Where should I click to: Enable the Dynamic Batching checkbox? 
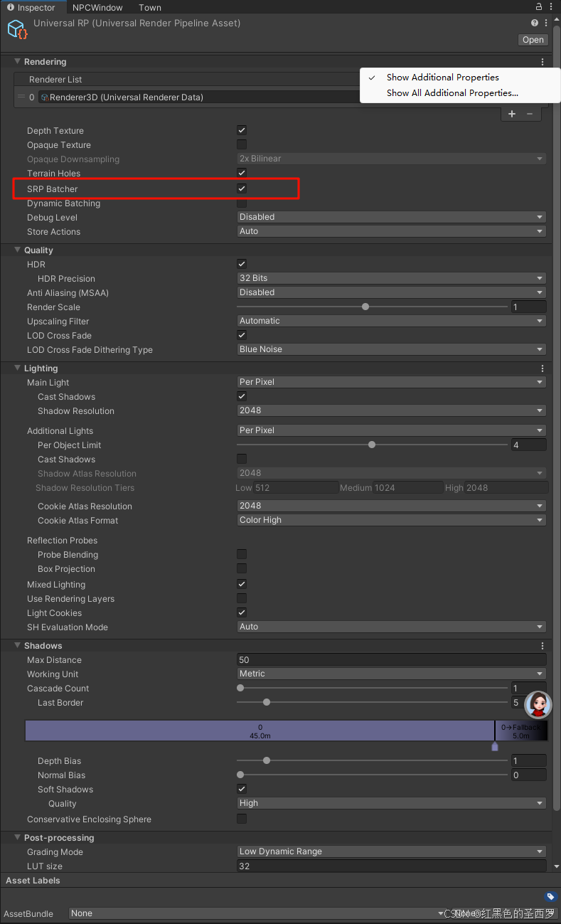[x=242, y=203]
